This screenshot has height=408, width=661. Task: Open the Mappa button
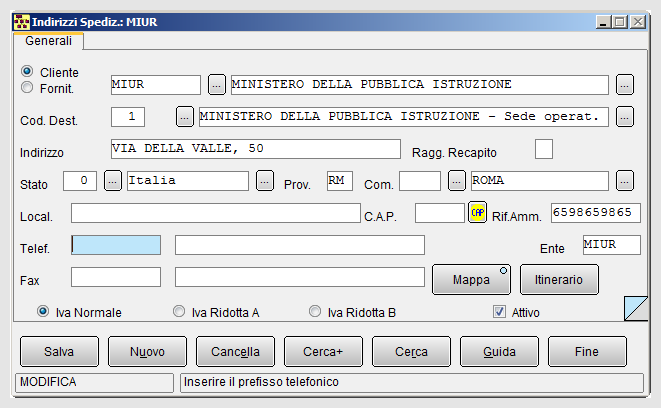point(471,279)
